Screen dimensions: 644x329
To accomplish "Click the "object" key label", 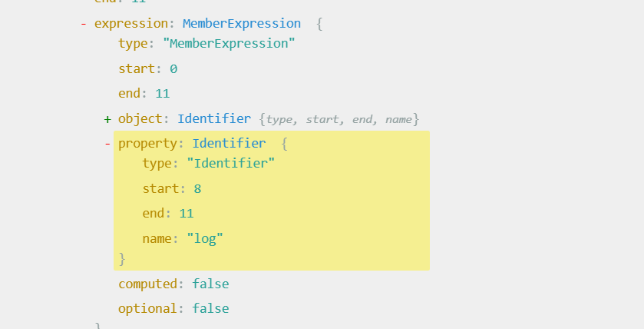I will pos(140,119).
